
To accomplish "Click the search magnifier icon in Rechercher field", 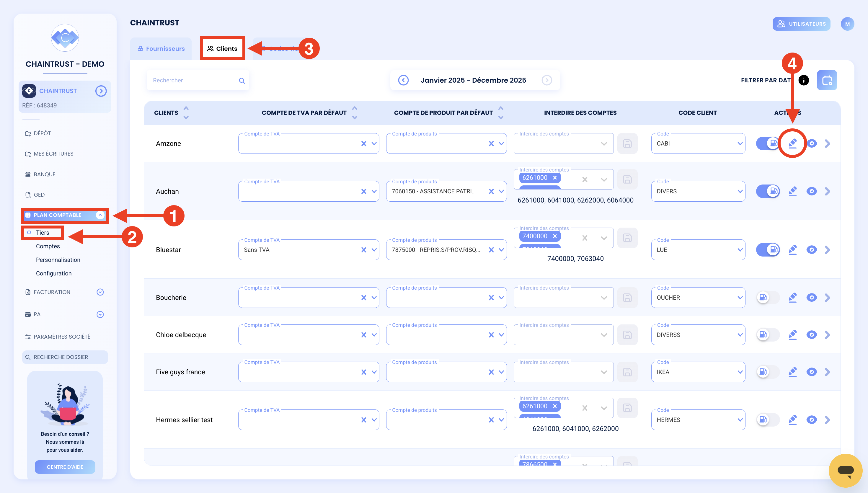I will [x=242, y=81].
